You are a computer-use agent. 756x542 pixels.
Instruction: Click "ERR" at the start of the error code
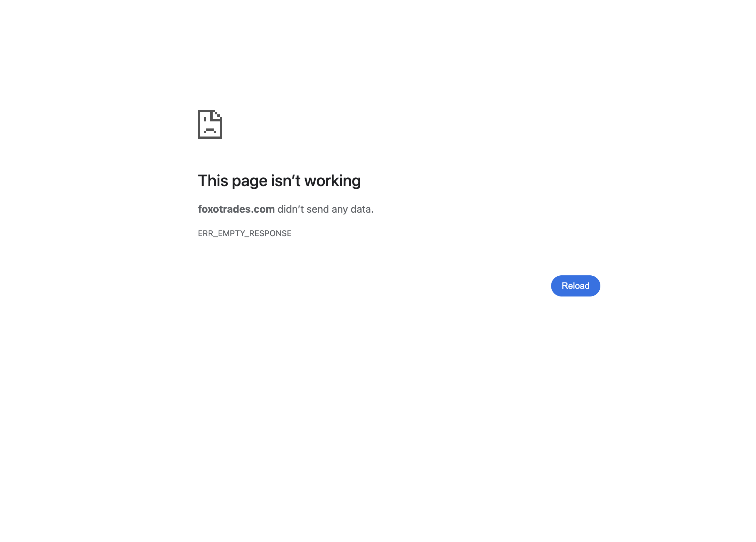coord(206,233)
